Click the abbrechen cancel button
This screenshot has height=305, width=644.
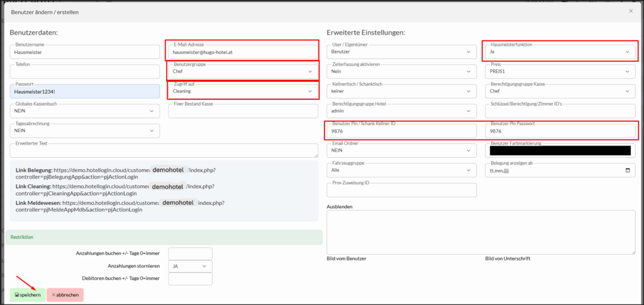point(65,294)
